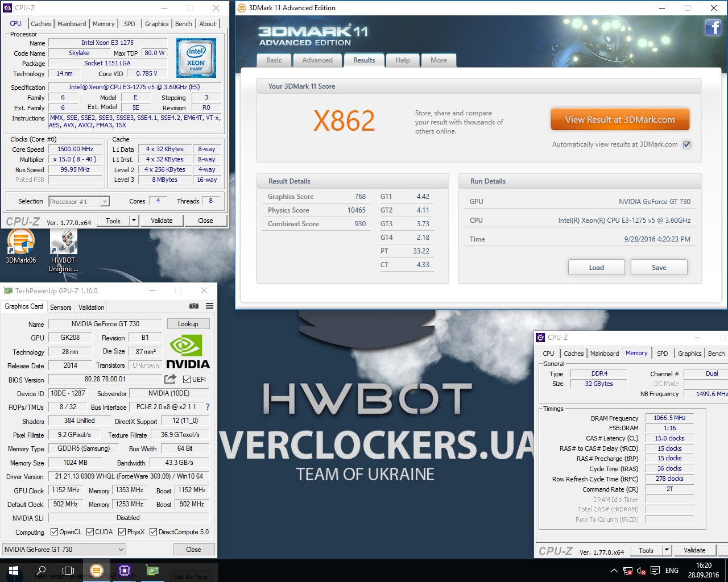
Task: Open the Windows Start button
Action: coord(14,571)
